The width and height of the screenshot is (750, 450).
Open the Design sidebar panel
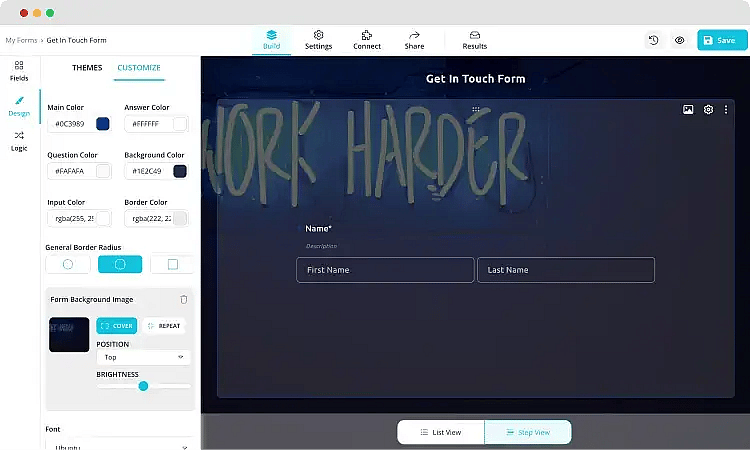pos(19,106)
